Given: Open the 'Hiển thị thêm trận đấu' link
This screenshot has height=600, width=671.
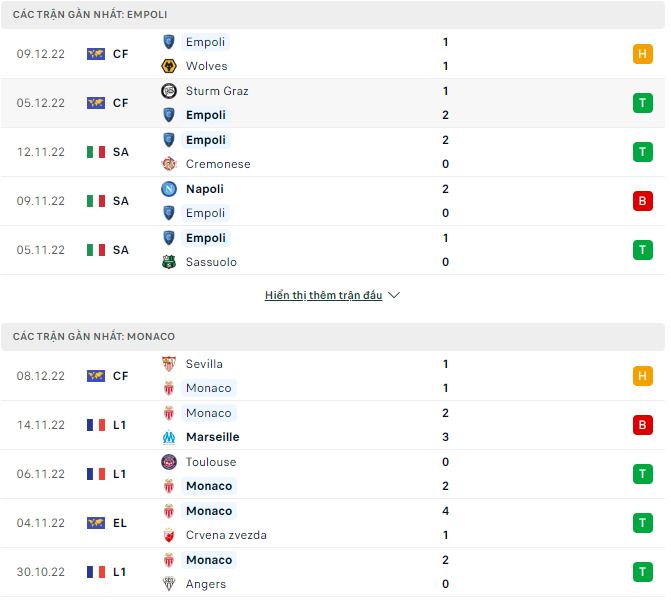Looking at the screenshot, I should coord(323,296).
